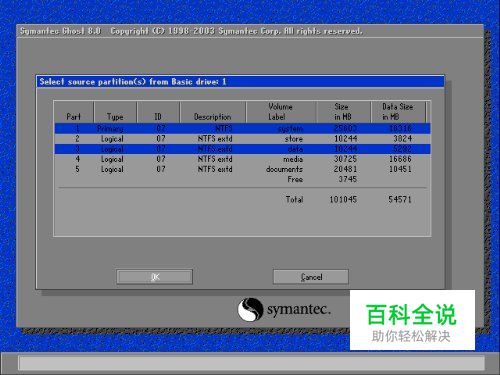Screen dimensions: 500x375
Task: Click the empty status bar field at bottom
Action: (x=251, y=363)
